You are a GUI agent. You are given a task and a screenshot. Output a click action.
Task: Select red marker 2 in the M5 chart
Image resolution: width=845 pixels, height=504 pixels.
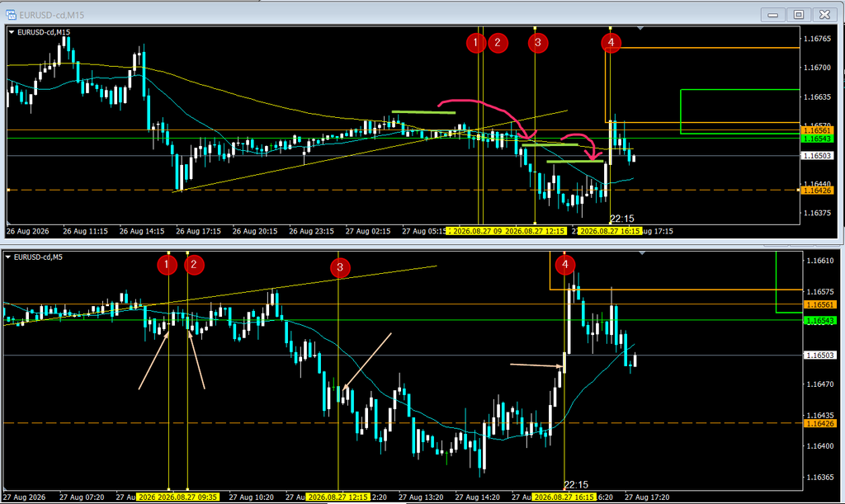(194, 265)
